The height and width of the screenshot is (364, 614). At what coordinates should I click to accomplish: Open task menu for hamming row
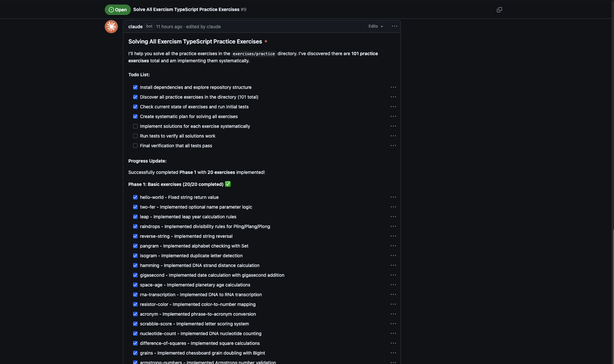point(393,265)
